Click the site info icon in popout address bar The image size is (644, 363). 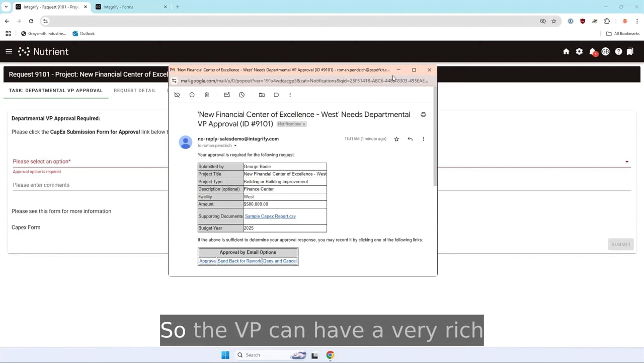coord(174,81)
